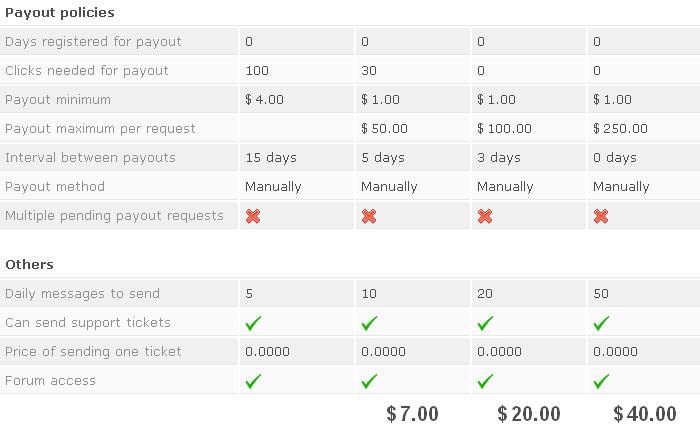Click the Forum access checkmark in the $20.00 column

(486, 381)
